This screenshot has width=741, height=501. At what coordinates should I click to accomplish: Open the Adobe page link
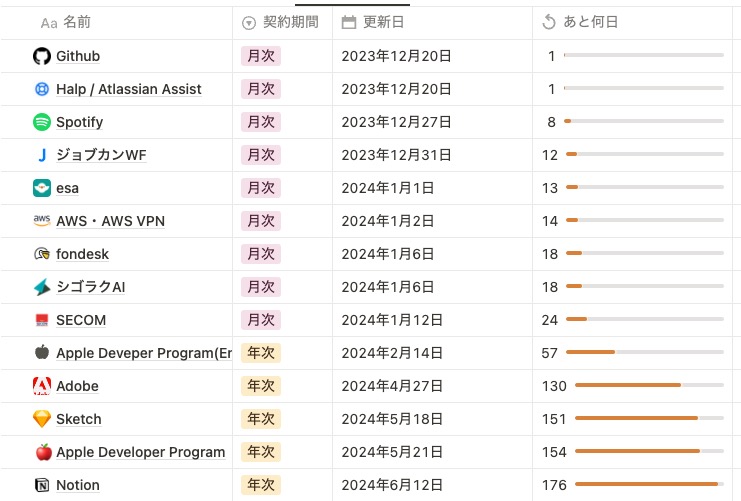pos(77,386)
